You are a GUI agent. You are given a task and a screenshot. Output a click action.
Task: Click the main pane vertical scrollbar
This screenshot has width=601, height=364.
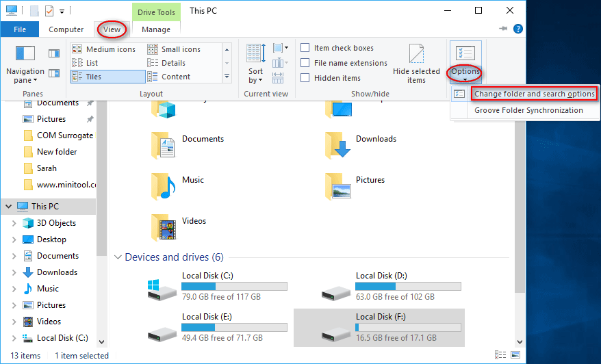[520, 207]
